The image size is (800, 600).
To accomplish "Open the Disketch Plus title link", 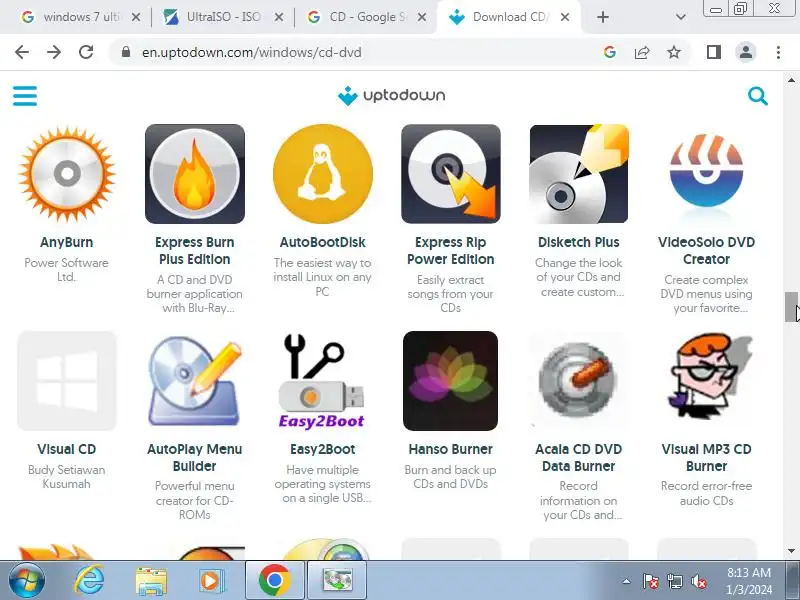I will tap(579, 242).
